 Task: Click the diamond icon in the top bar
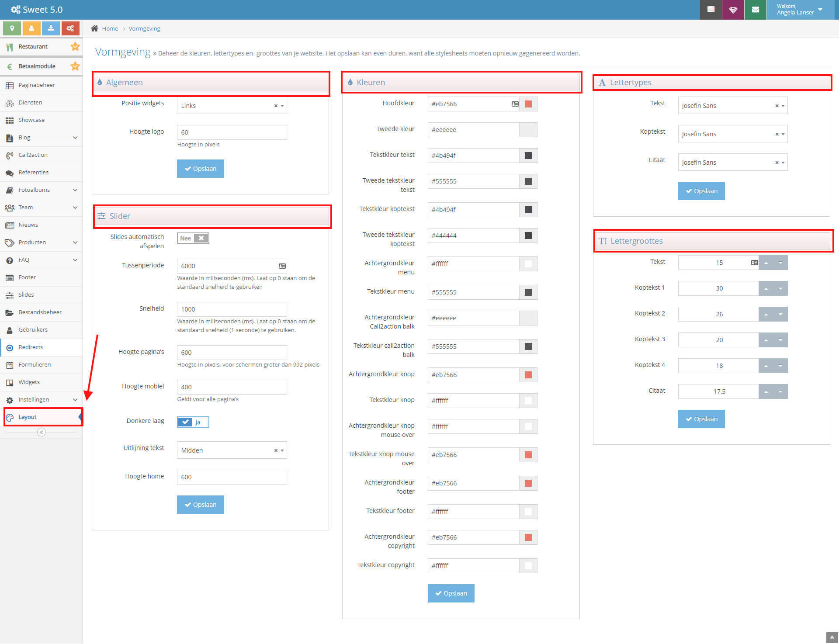tap(733, 10)
